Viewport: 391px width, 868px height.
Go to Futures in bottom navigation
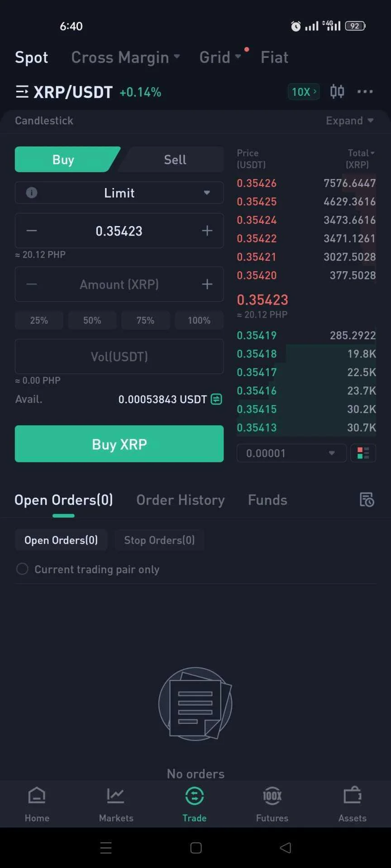(x=272, y=805)
